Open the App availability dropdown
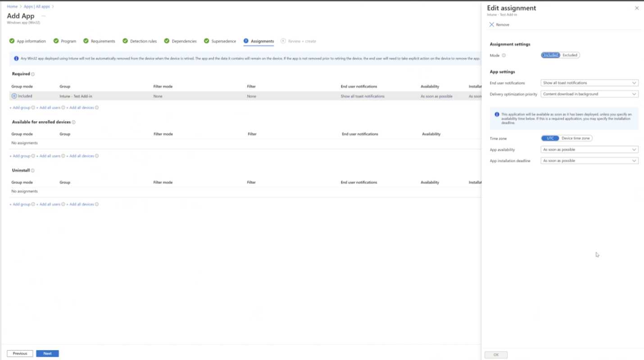Screen dimensions: 644x360 click(x=589, y=150)
